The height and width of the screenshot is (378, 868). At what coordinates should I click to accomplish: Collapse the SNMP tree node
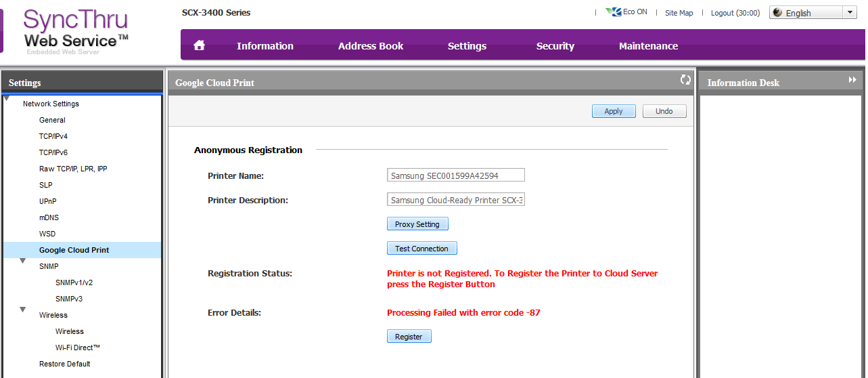pyautogui.click(x=23, y=261)
